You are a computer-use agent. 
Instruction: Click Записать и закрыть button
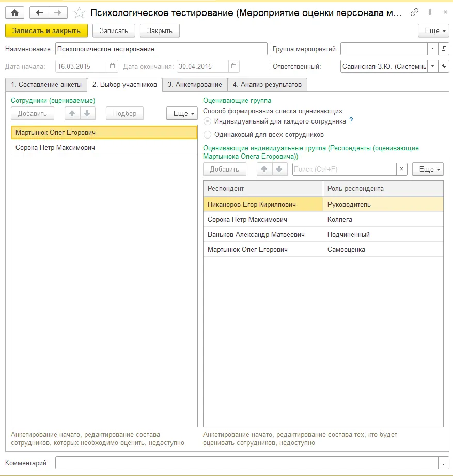pyautogui.click(x=46, y=30)
